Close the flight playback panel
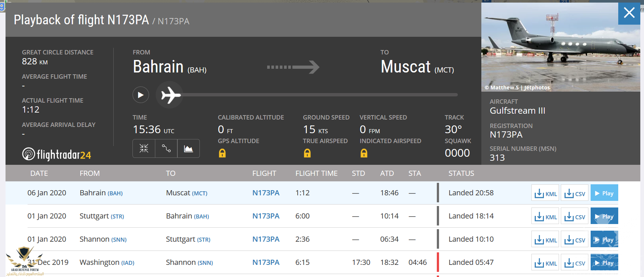The width and height of the screenshot is (644, 277). pos(629,13)
